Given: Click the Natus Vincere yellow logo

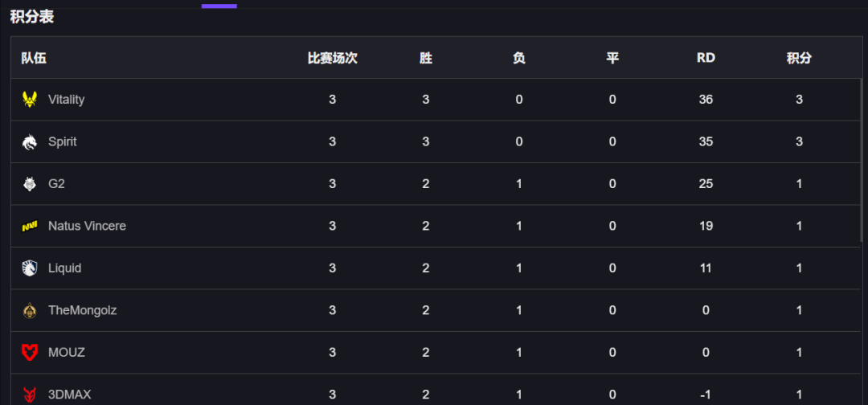Looking at the screenshot, I should (30, 227).
